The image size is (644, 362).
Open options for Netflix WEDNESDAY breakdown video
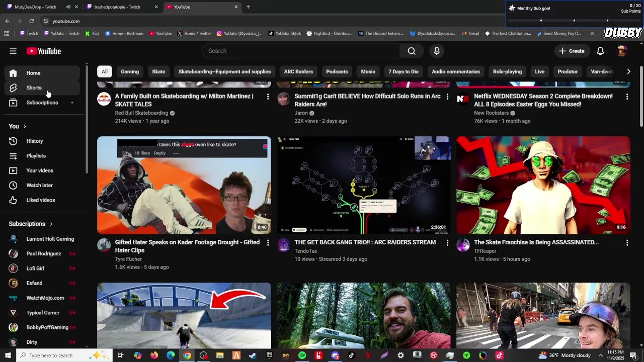tap(627, 97)
